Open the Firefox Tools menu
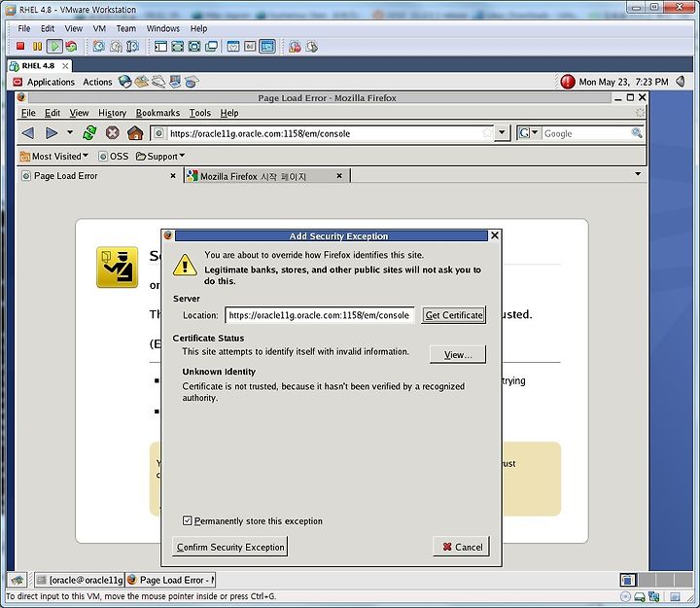 [x=199, y=113]
